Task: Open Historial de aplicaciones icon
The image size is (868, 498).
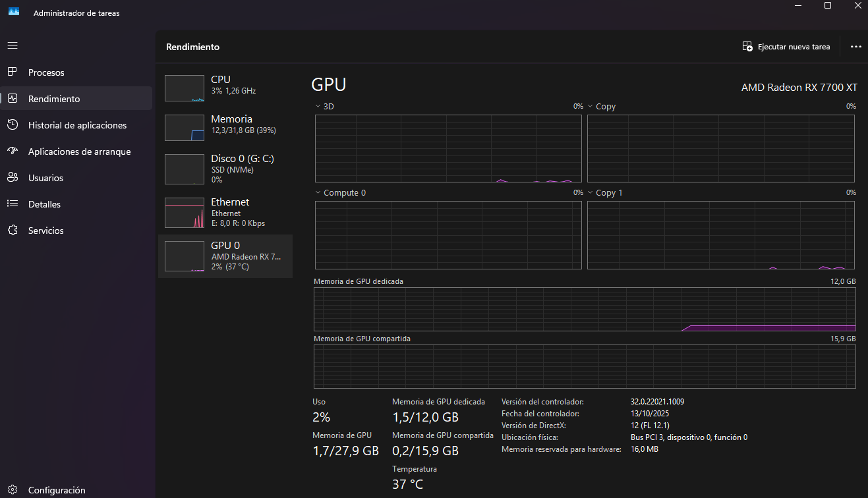Action: coord(13,125)
